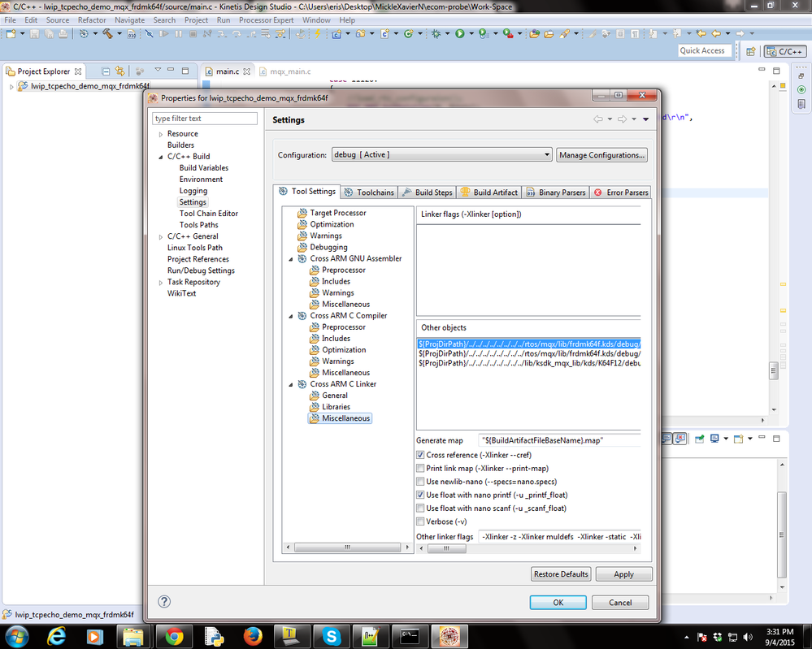Collapse Cross ARM GNU Assembler node
The width and height of the screenshot is (812, 649).
coord(291,259)
